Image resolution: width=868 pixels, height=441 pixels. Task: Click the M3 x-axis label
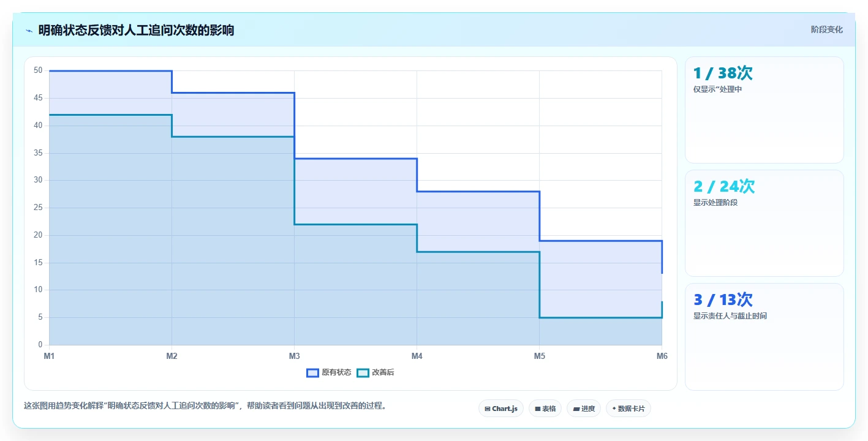click(294, 356)
